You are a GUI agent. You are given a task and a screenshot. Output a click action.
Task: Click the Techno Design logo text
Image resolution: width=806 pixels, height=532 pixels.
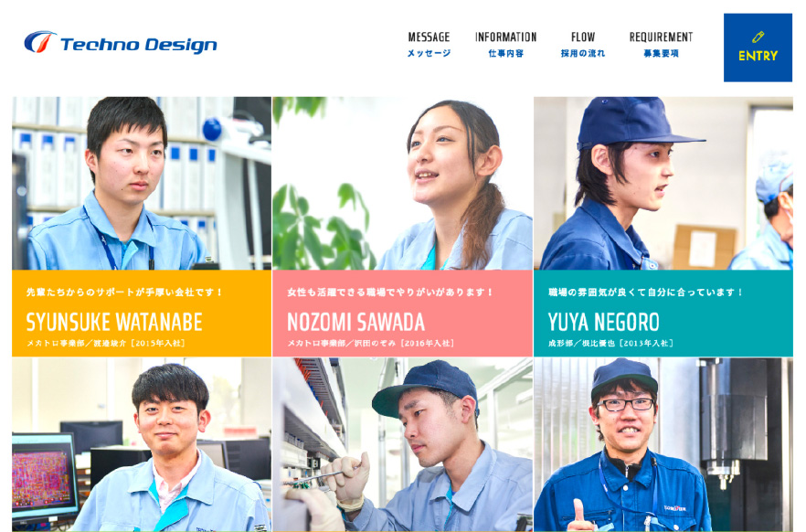point(139,44)
